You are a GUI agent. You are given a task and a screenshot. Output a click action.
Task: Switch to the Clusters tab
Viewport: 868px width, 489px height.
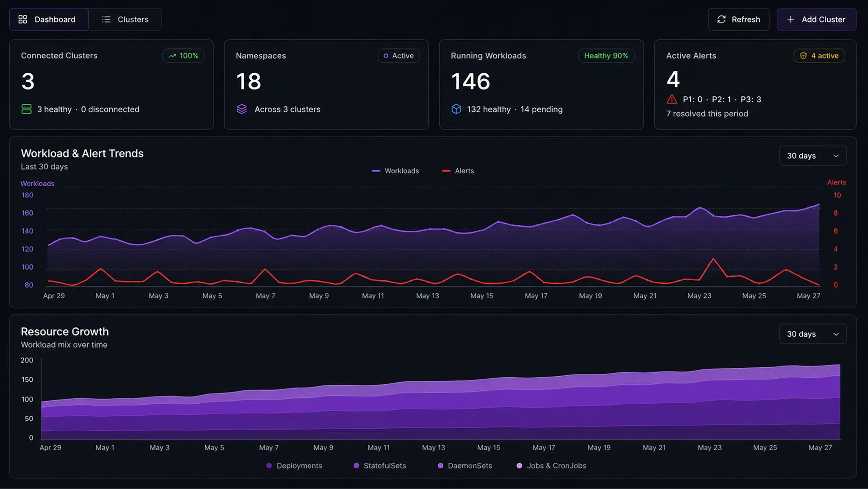pyautogui.click(x=125, y=20)
